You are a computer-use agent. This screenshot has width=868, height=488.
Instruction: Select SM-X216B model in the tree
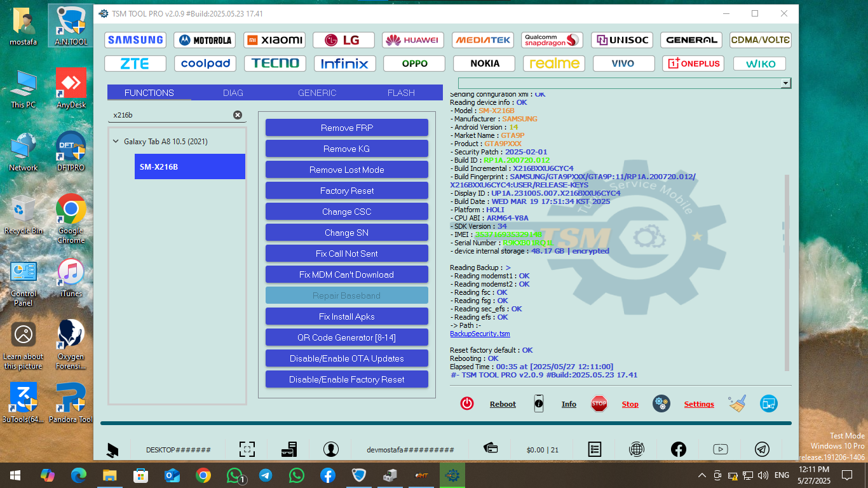(x=189, y=166)
